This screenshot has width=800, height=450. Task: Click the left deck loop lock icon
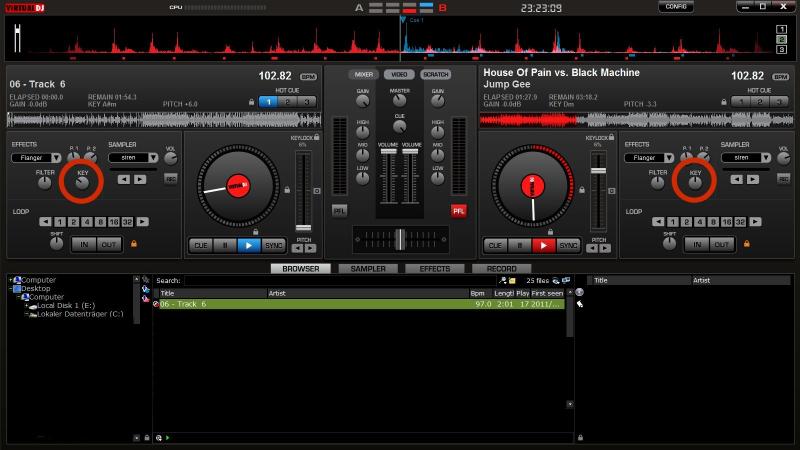point(132,243)
